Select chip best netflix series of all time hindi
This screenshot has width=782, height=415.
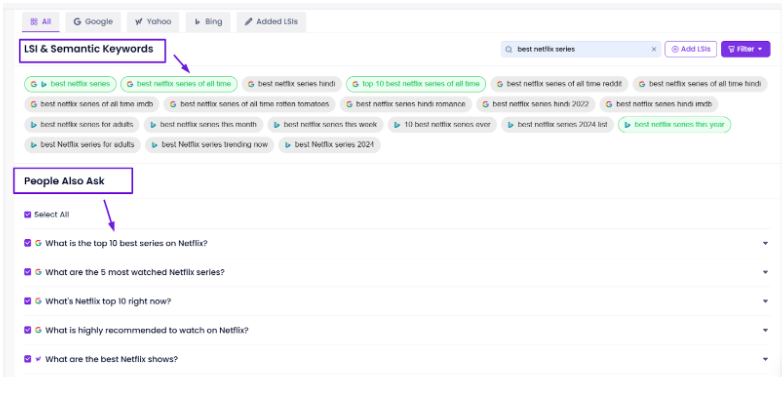point(700,84)
